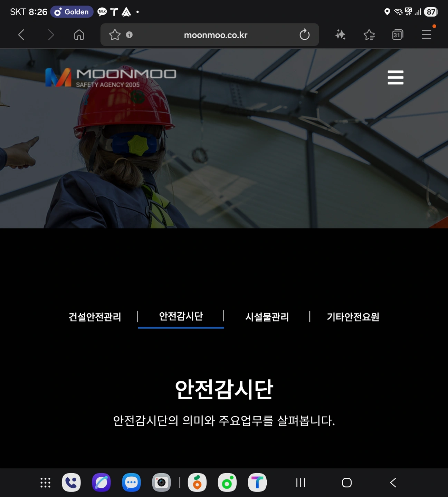Tap the construction worker hero image
448x497 pixels.
click(224, 138)
